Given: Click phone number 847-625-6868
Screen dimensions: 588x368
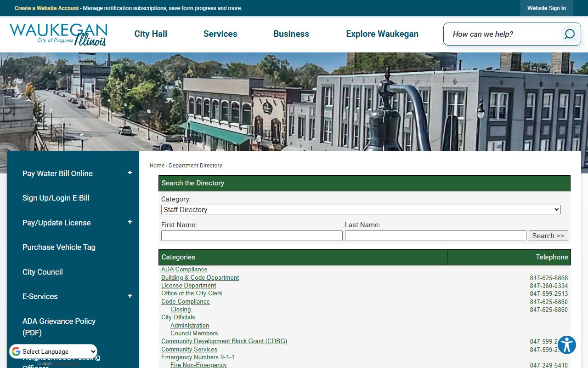Looking at the screenshot, I should [x=549, y=278].
